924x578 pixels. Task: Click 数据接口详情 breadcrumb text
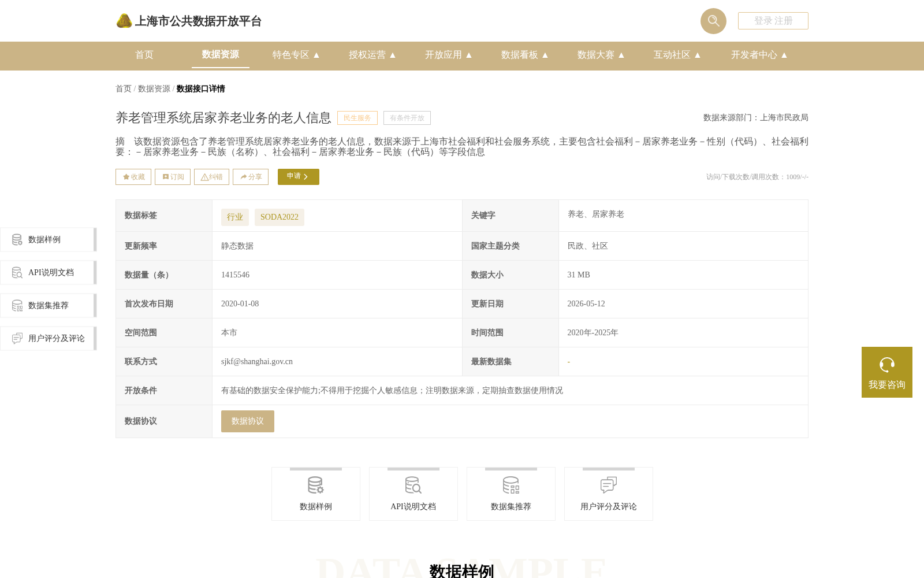click(x=201, y=88)
